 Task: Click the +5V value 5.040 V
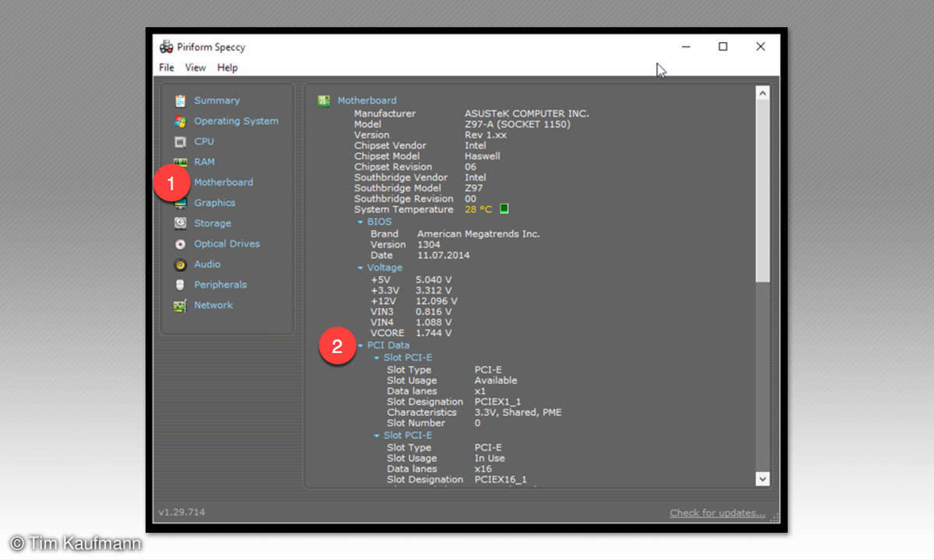(x=434, y=279)
